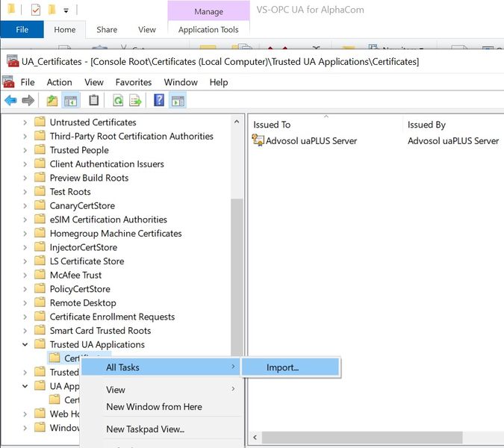504x448 pixels.
Task: Switch to Explorer View tab
Action: 147,30
